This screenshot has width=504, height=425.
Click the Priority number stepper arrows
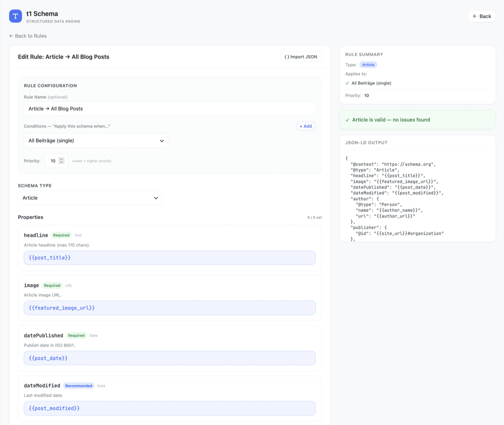point(61,161)
